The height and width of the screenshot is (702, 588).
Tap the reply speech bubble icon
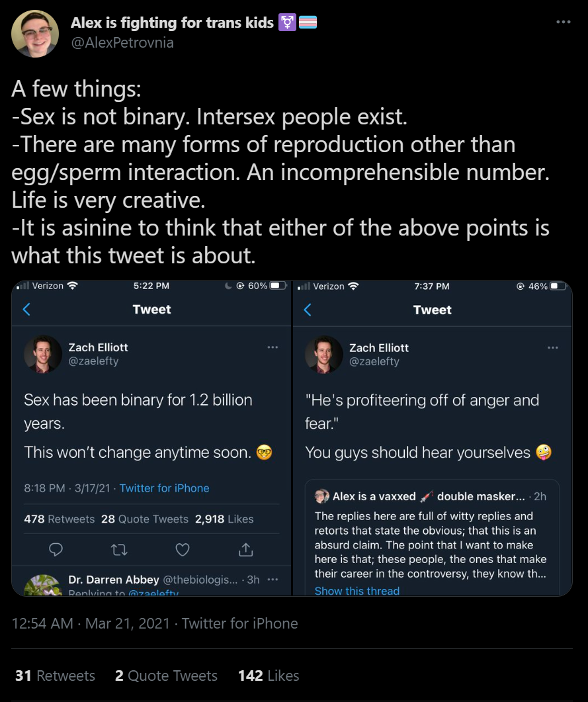click(56, 549)
